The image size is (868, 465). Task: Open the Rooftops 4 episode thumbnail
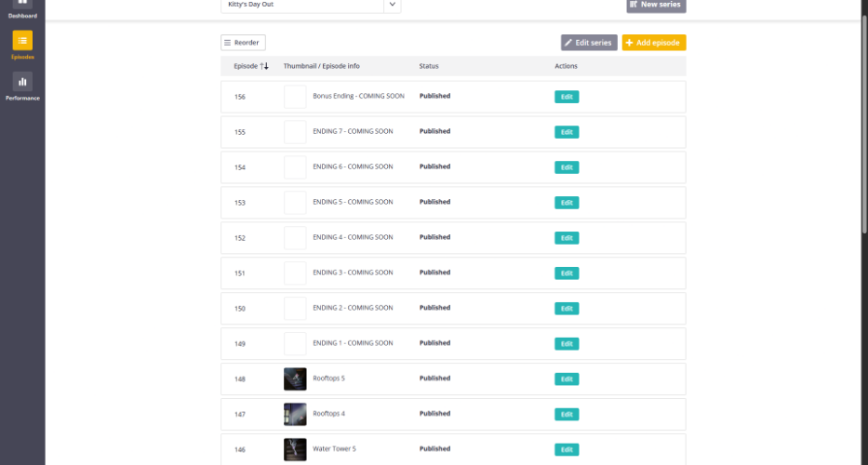[295, 414]
